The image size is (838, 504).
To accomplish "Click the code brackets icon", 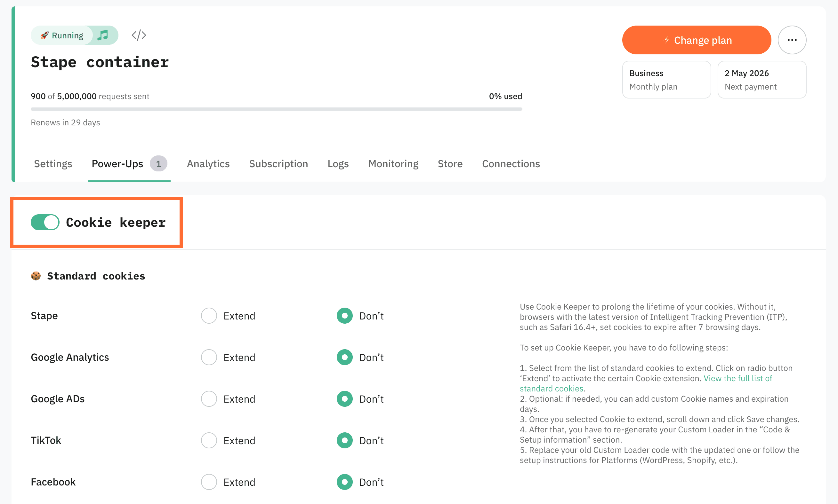I will [139, 35].
